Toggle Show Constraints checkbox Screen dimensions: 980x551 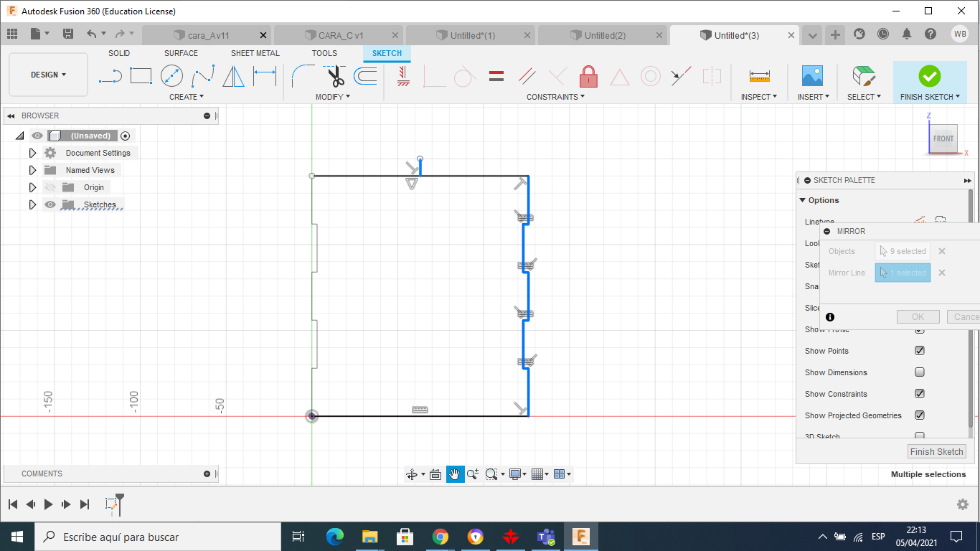tap(920, 394)
